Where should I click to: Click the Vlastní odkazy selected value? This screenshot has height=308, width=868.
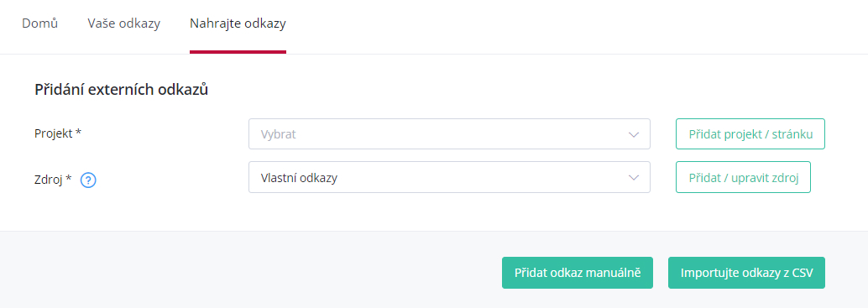[x=299, y=178]
